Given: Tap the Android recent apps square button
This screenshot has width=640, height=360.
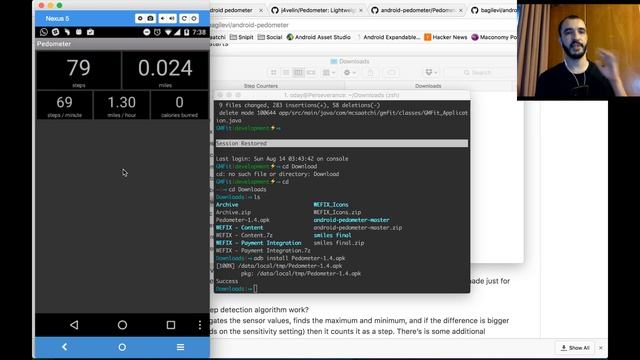Looking at the screenshot, I should pyautogui.click(x=171, y=325).
